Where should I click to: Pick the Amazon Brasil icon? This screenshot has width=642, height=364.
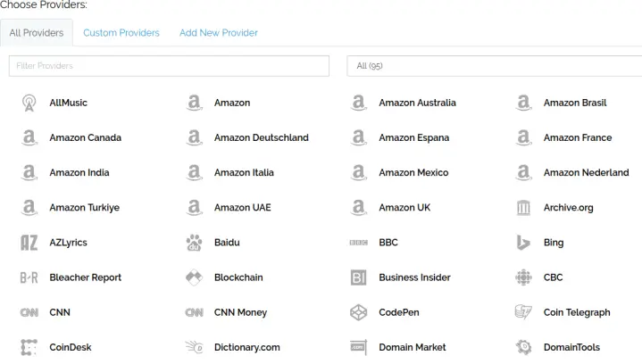tap(523, 103)
